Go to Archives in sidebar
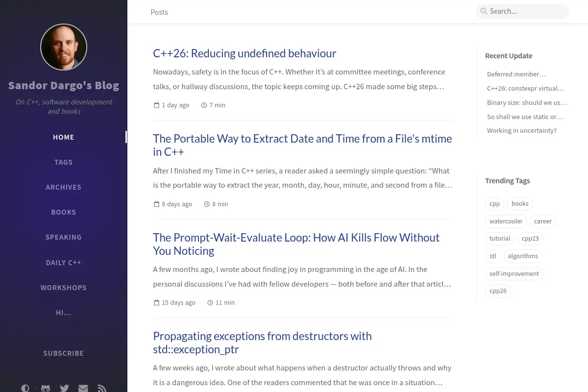Viewport: 588px width, 392px height. (64, 187)
